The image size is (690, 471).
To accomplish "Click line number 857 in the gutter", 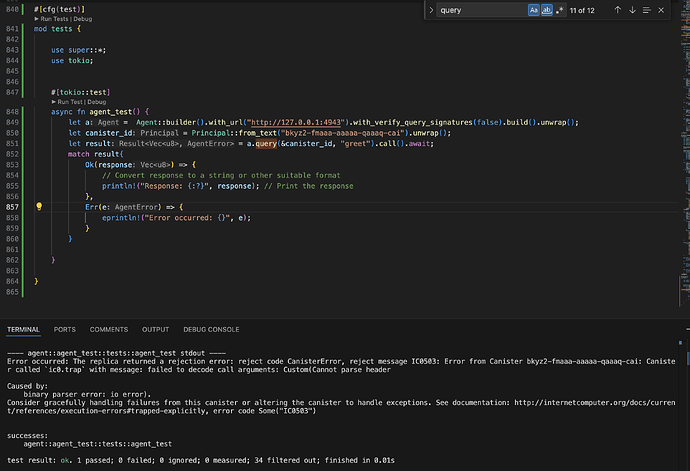I will pos(12,207).
